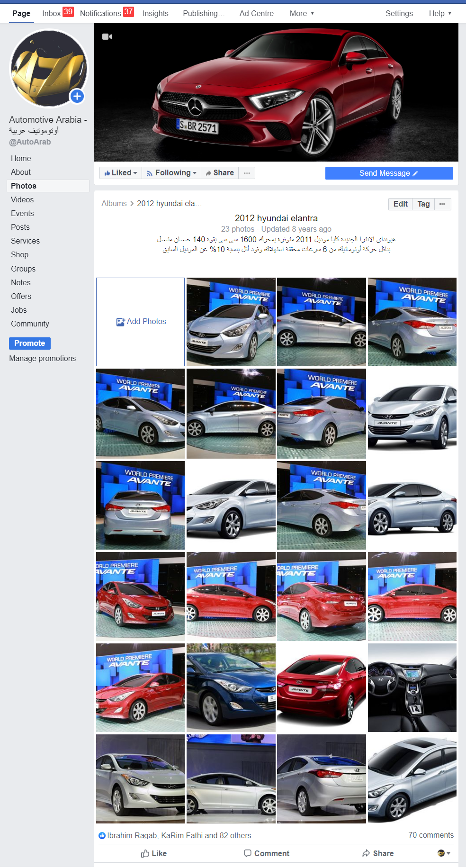Open the Ad Centre tab
Viewport: 466px width, 868px height.
[256, 13]
